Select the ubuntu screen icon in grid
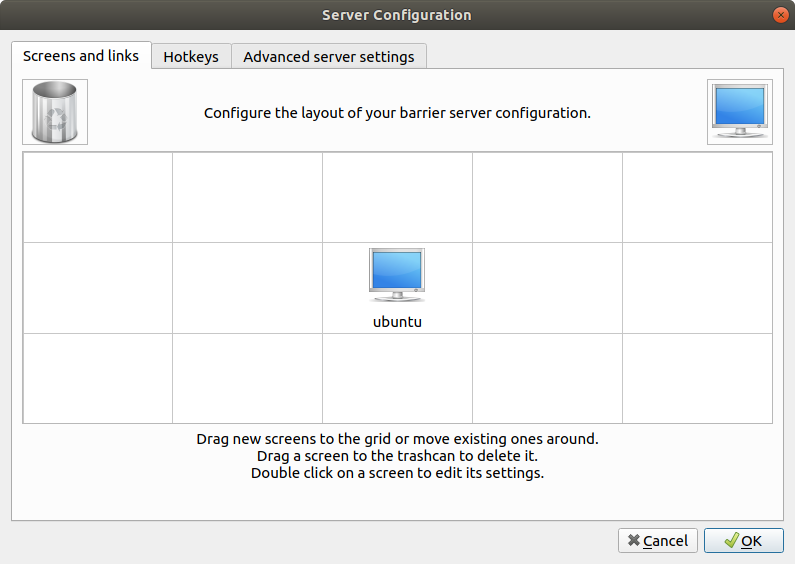Image resolution: width=795 pixels, height=564 pixels. (397, 275)
